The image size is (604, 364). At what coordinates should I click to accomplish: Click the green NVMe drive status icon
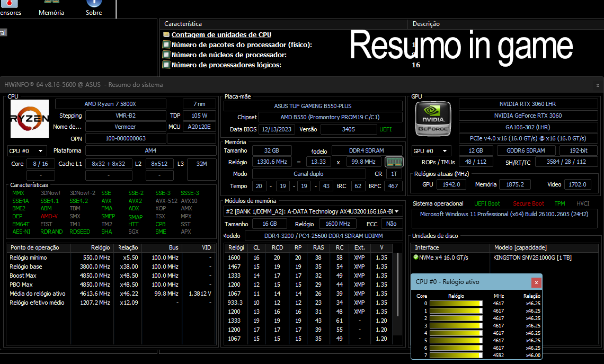coord(415,258)
